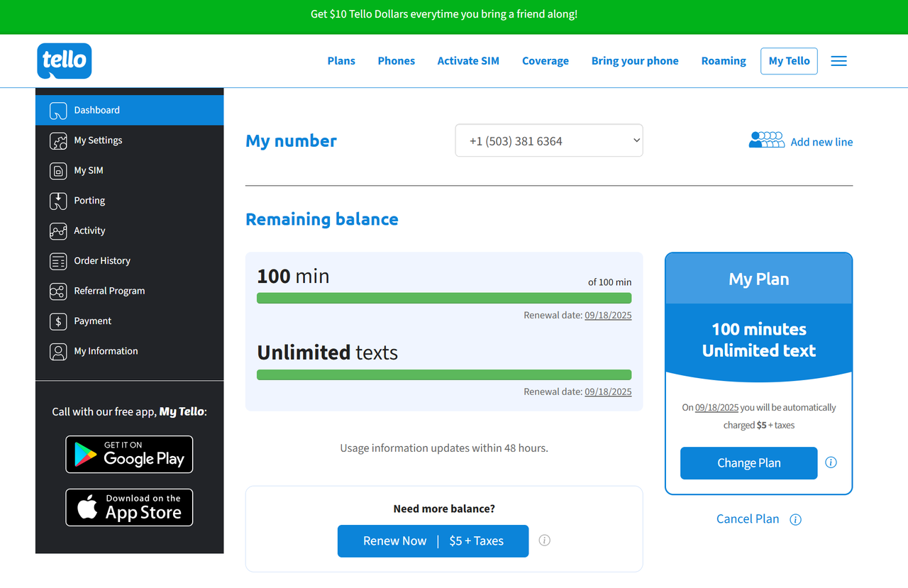Click the Referral Program share icon
Viewport: 908px width, 588px height.
58,292
